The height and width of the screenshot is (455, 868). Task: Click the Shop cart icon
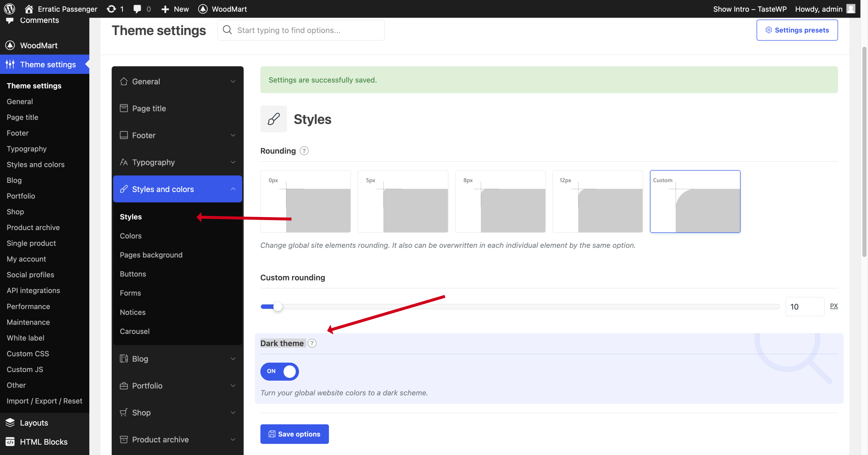124,413
